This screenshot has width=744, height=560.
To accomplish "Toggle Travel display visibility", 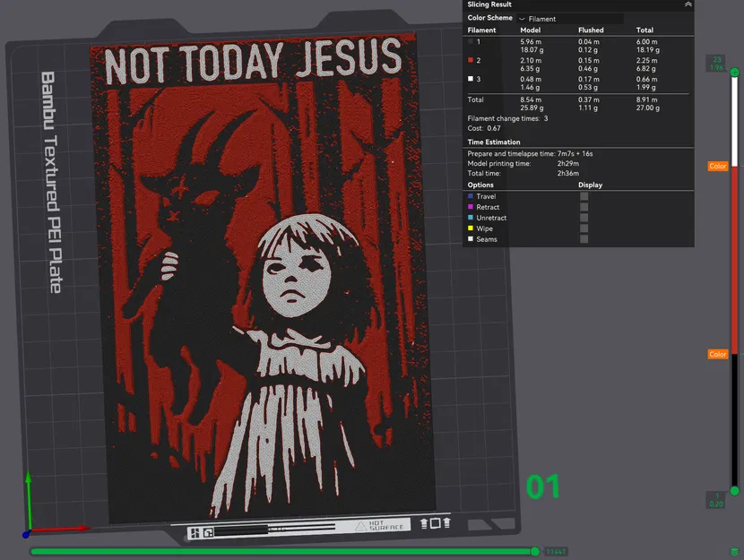I will pos(583,196).
